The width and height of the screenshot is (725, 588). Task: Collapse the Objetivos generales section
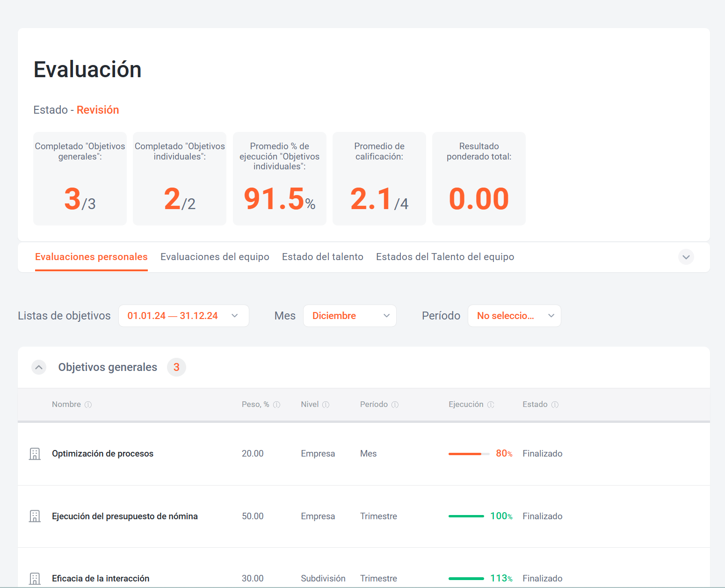pyautogui.click(x=39, y=367)
